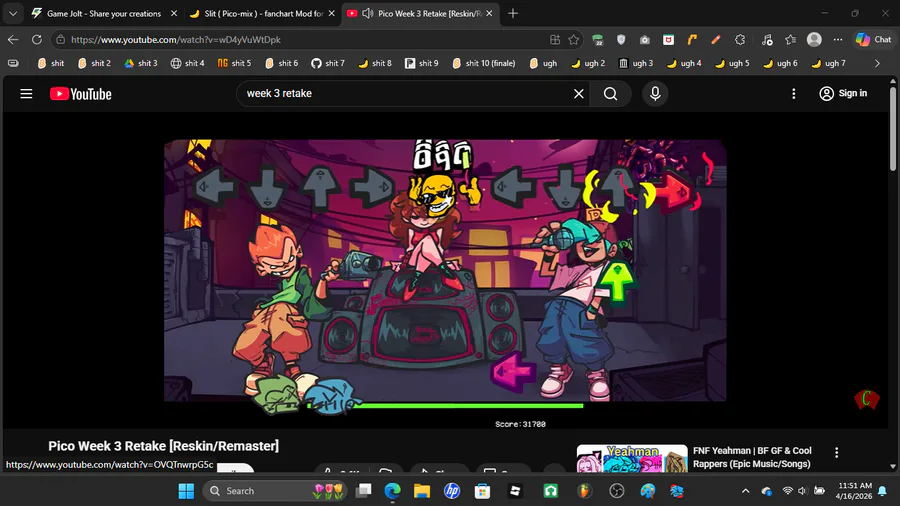Reload the page
900x506 pixels.
[x=37, y=40]
